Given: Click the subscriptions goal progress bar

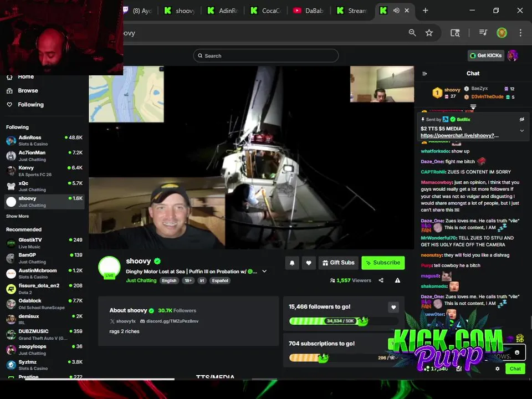Looking at the screenshot, I should [342, 357].
